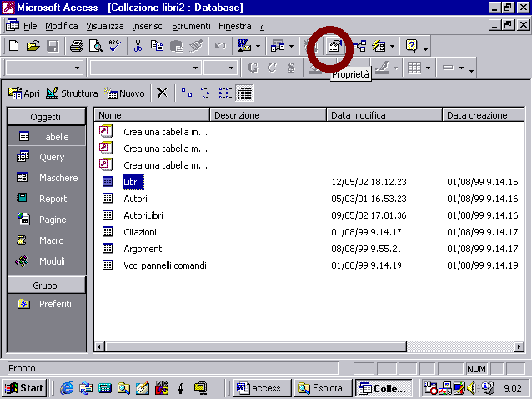532x399 pixels.
Task: Cut selection with scissors icon
Action: 138,46
